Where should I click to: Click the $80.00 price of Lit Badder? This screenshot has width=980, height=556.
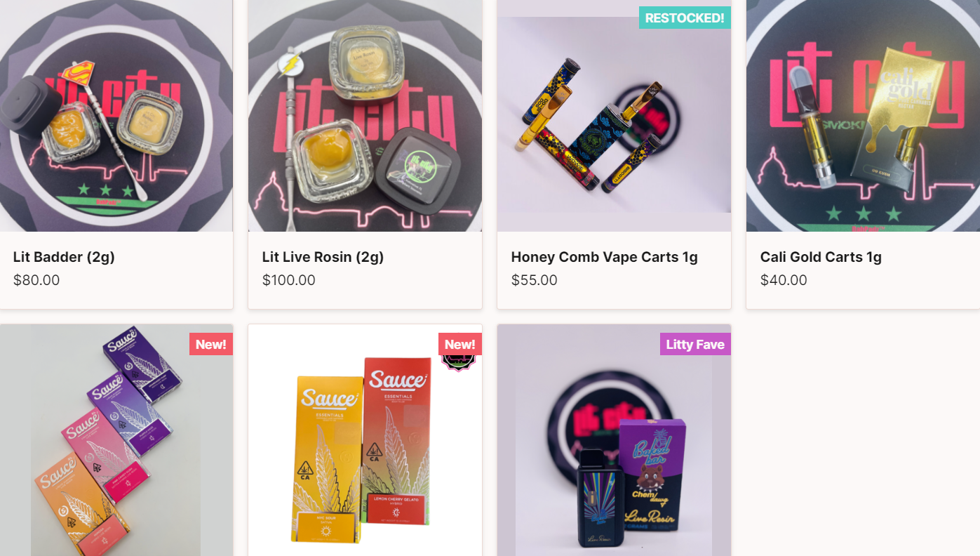pyautogui.click(x=36, y=280)
